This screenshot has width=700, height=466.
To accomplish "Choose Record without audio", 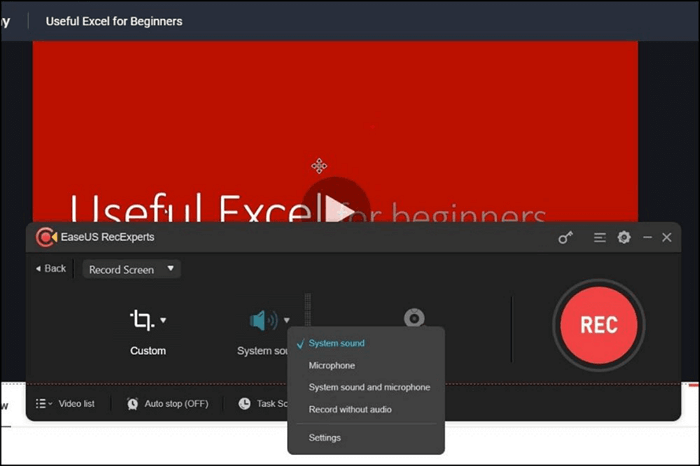I will tap(350, 409).
